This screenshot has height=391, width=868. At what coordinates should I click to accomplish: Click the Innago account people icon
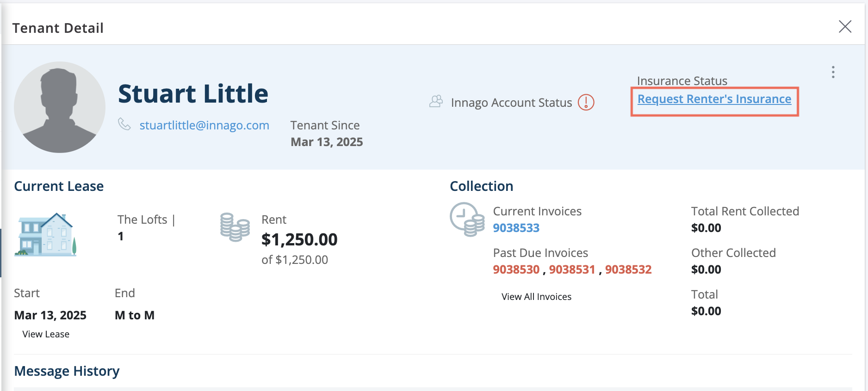click(436, 102)
